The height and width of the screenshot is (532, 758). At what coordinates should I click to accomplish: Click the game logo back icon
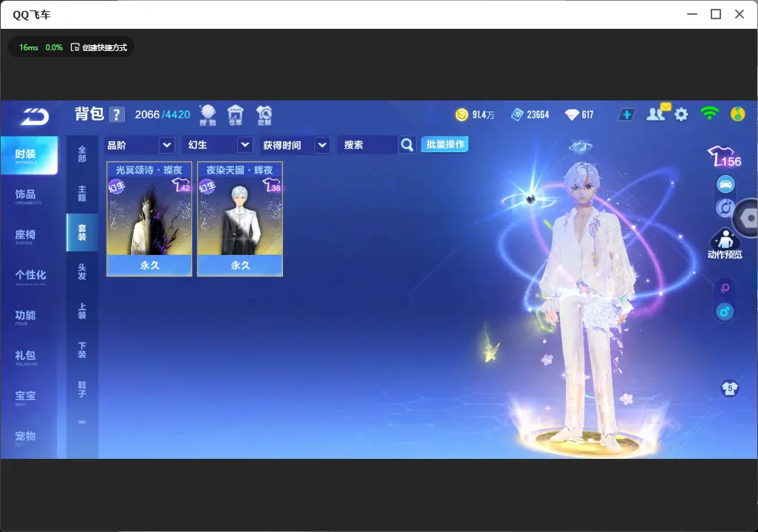[x=34, y=117]
